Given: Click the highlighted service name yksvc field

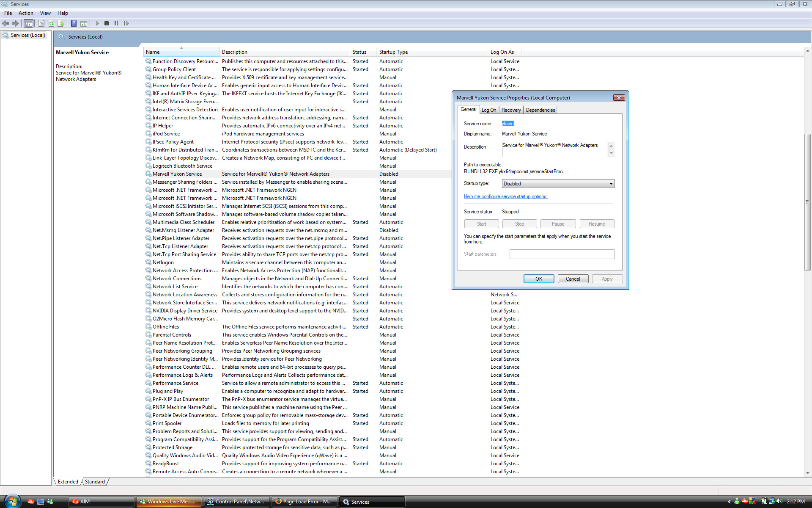Looking at the screenshot, I should tap(508, 124).
